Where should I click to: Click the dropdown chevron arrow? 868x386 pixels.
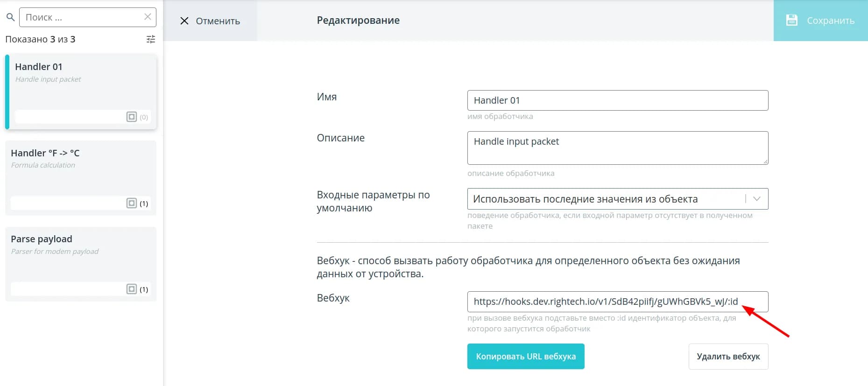(x=757, y=199)
